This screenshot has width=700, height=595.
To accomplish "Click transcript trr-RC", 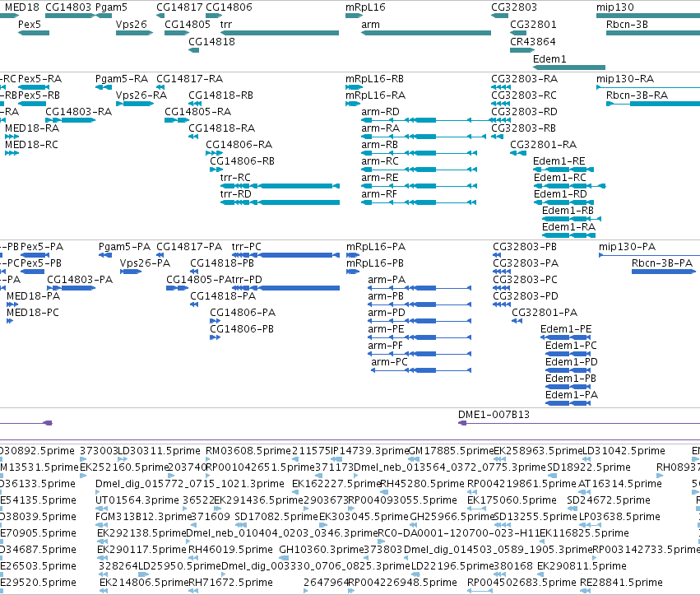I will click(280, 186).
